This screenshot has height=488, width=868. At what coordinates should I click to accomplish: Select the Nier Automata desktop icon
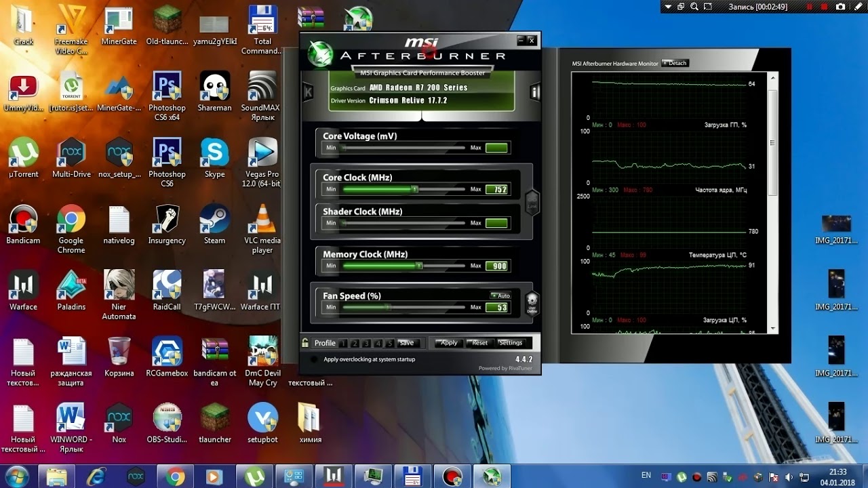coord(119,296)
